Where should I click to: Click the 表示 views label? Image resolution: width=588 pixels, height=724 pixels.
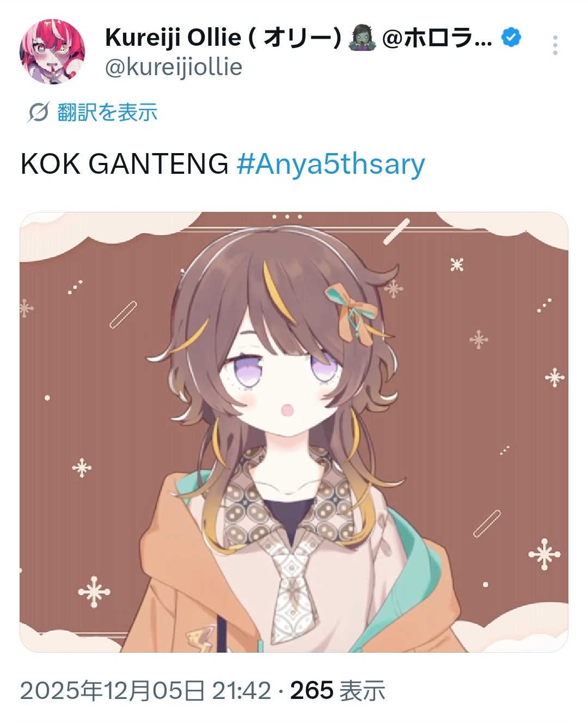coord(362,691)
